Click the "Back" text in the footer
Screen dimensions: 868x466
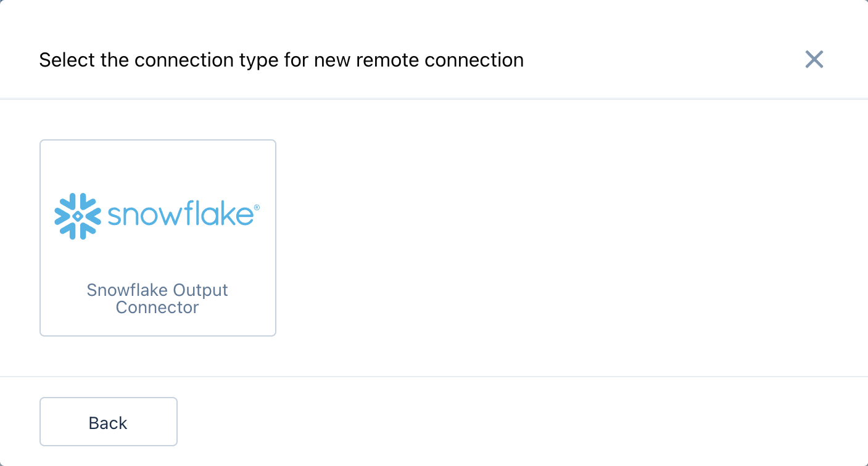pyautogui.click(x=109, y=423)
